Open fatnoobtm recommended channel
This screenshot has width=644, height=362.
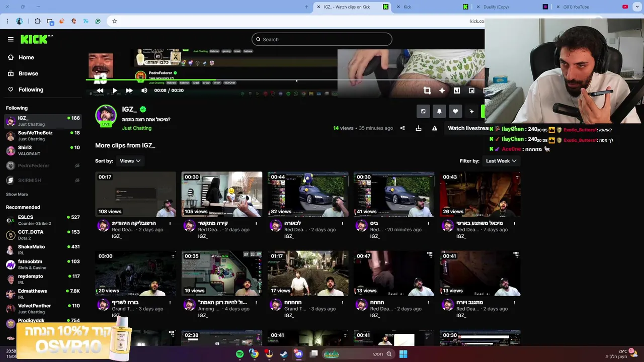tap(42, 264)
